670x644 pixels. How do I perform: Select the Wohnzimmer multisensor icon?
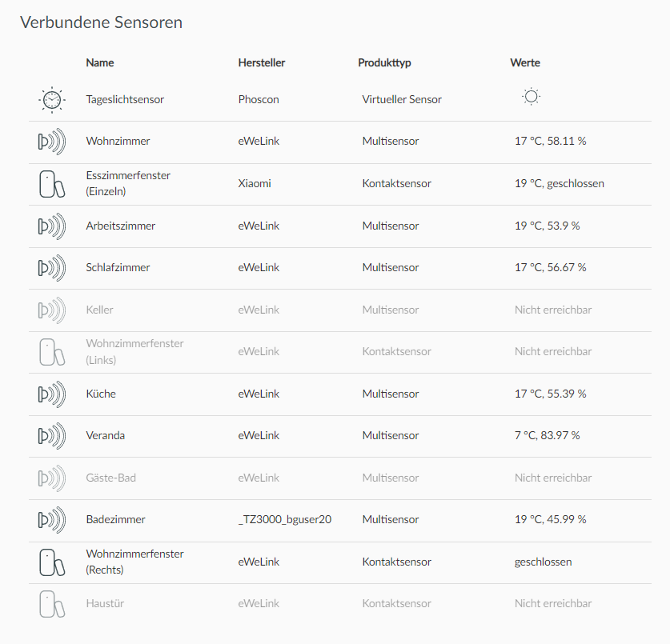[x=51, y=141]
